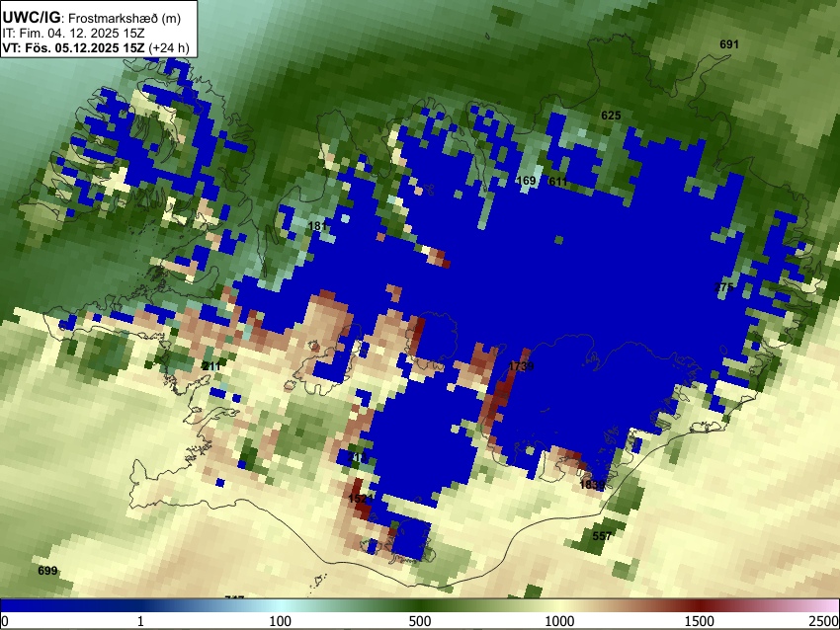
Task: Click the map value 557
Action: tap(602, 535)
